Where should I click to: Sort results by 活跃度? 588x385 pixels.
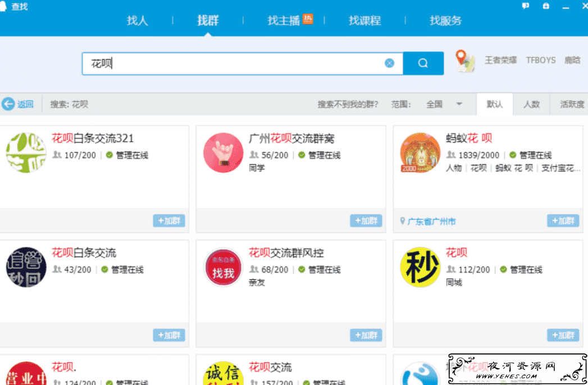[572, 104]
